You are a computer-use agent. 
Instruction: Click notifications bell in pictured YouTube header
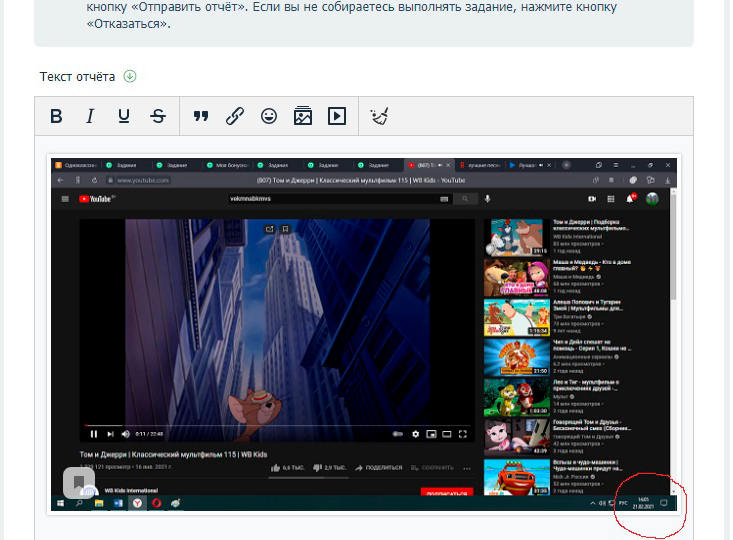(631, 199)
